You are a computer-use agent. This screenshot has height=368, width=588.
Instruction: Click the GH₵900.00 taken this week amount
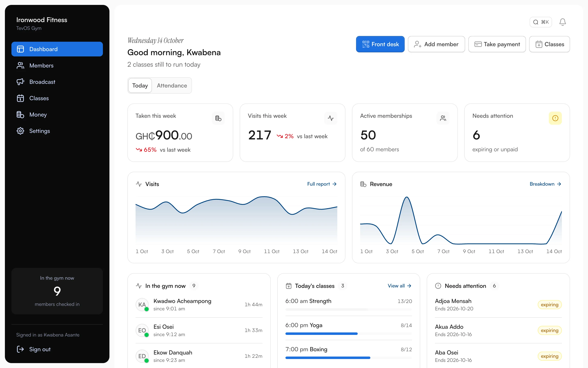coord(164,136)
